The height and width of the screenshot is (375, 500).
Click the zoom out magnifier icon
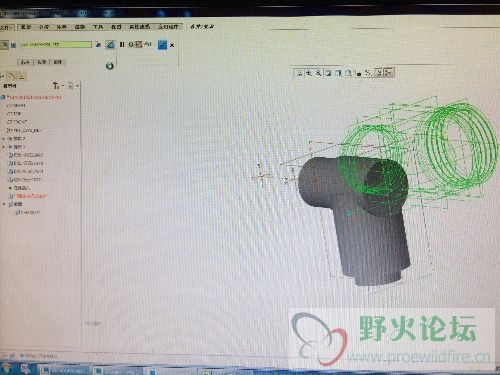point(319,72)
